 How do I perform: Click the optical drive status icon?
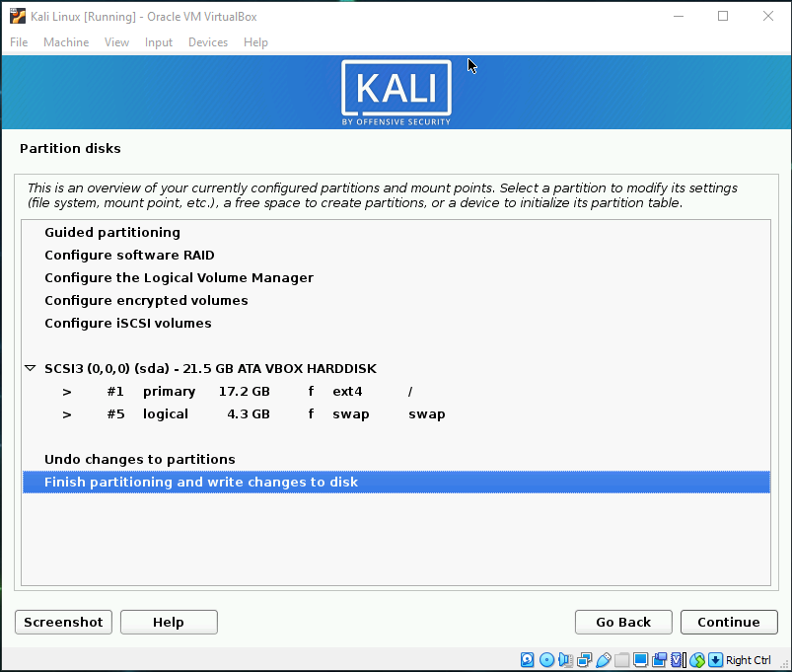[x=546, y=660]
